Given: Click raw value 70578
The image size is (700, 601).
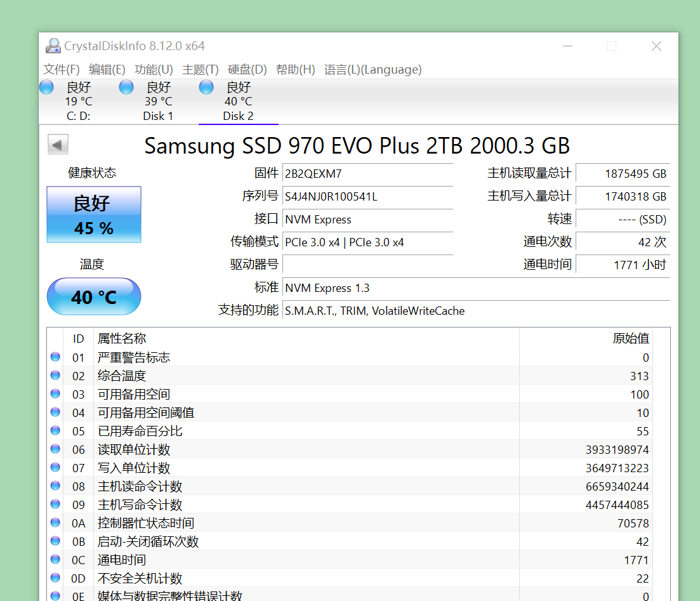Looking at the screenshot, I should pos(633,523).
